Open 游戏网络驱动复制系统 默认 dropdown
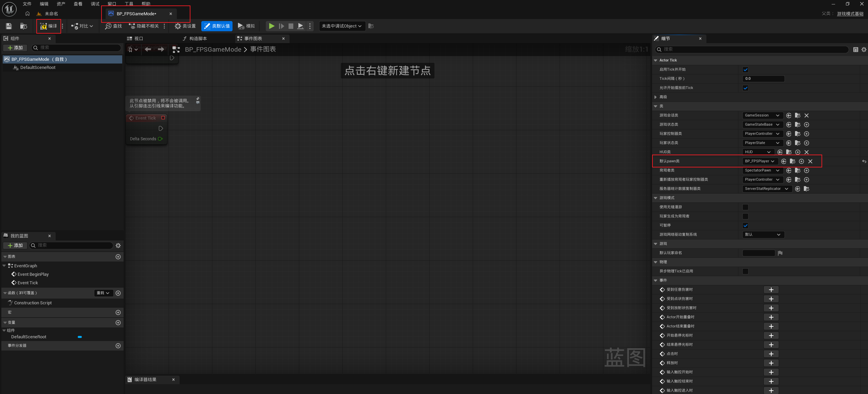Viewport: 868px width, 394px height. pyautogui.click(x=763, y=235)
